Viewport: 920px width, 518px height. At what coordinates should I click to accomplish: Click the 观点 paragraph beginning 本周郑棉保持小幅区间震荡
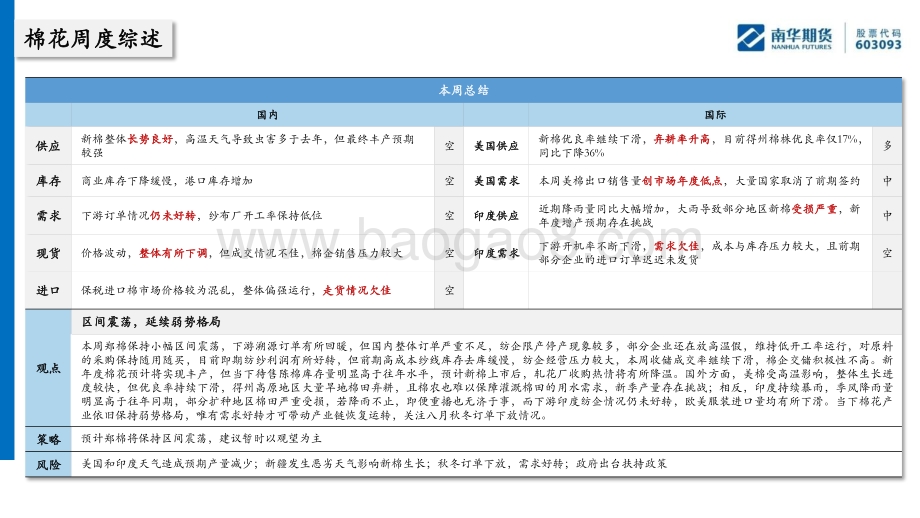(487, 381)
